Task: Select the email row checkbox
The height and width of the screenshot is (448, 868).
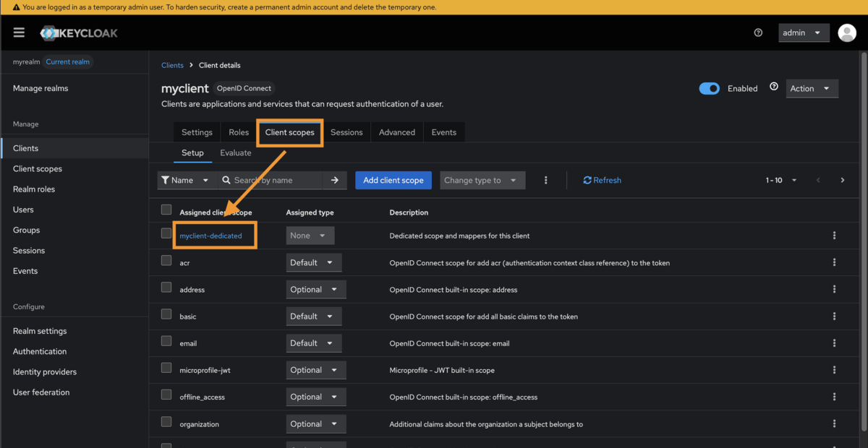Action: pos(166,340)
